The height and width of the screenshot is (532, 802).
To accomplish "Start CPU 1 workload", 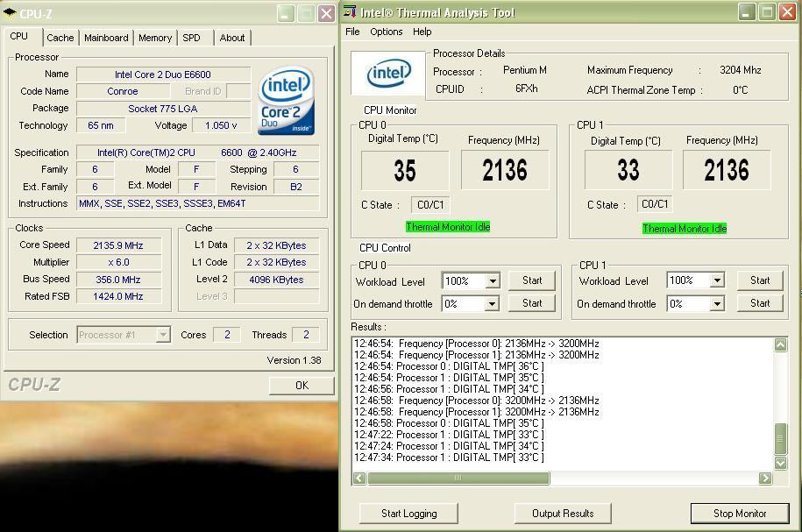I will point(760,280).
